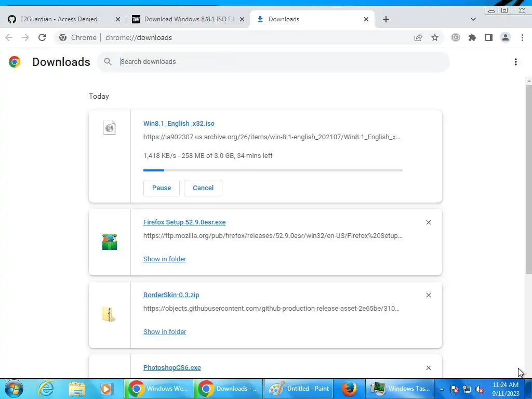The height and width of the screenshot is (399, 532).
Task: Close the Download Windows 8/8.1 ISO tab
Action: pos(242,19)
